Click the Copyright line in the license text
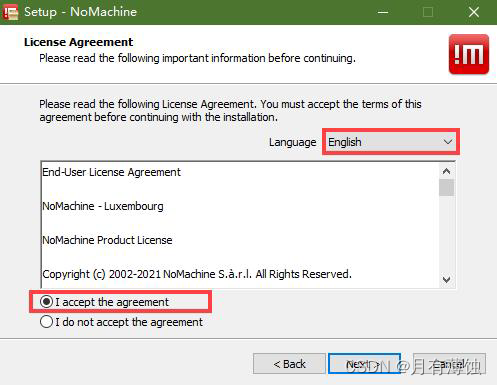Viewport: 497px width, 385px height. tap(197, 274)
